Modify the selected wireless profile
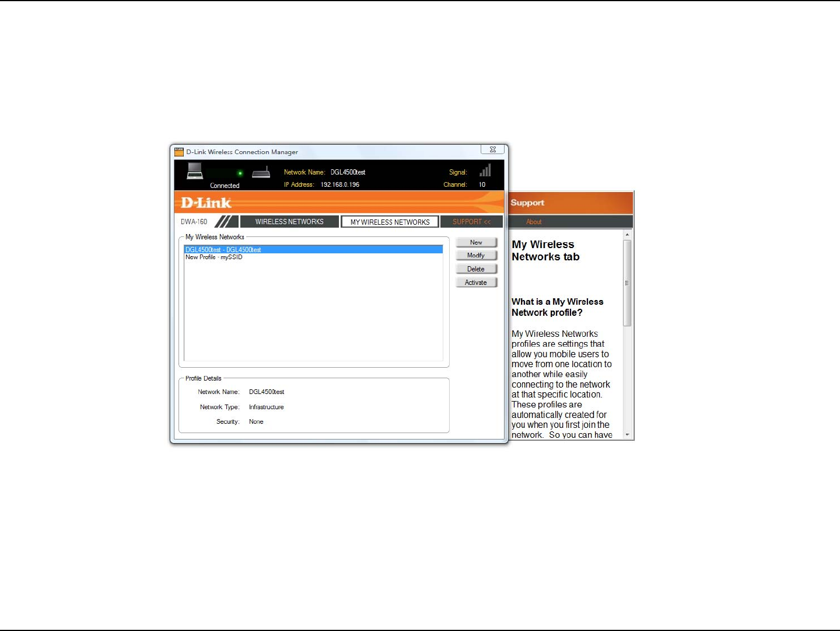The image size is (840, 631). [476, 255]
